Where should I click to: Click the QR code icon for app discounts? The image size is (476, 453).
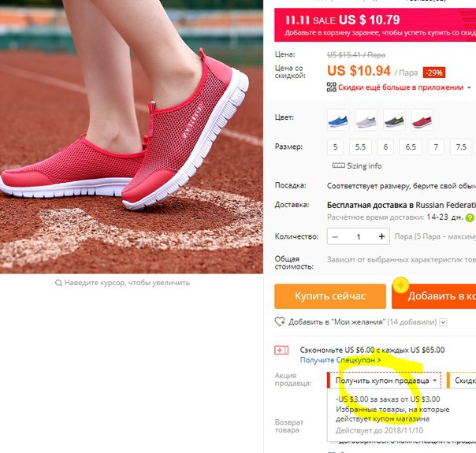pyautogui.click(x=332, y=87)
